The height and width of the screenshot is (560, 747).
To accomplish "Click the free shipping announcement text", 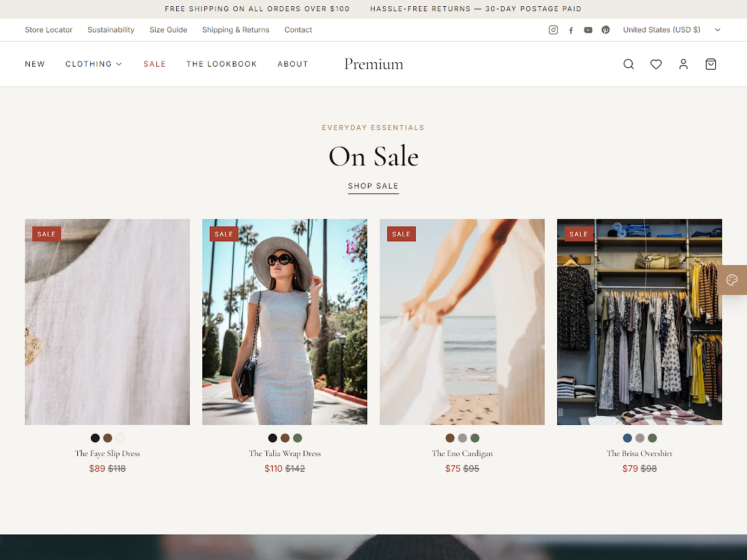I will [257, 9].
